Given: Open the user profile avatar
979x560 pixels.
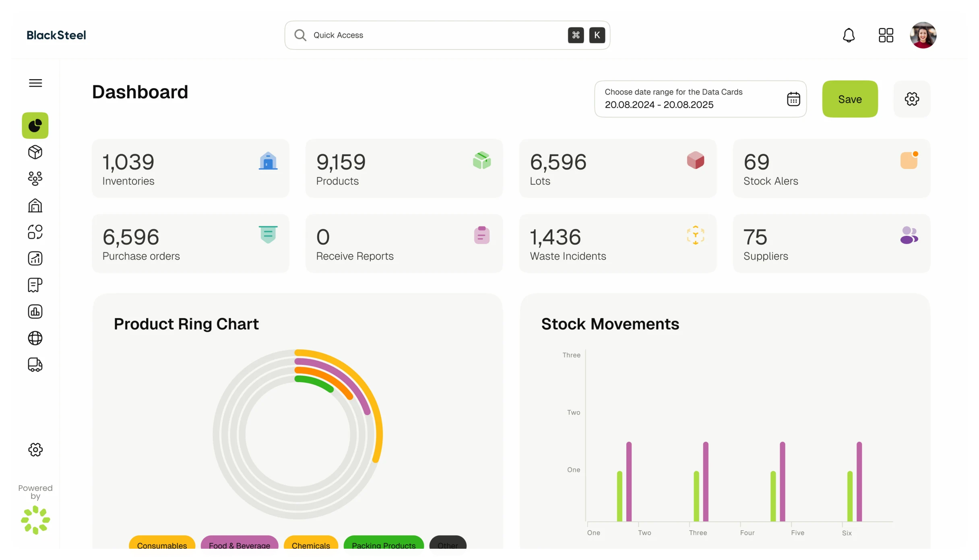Looking at the screenshot, I should pos(923,35).
